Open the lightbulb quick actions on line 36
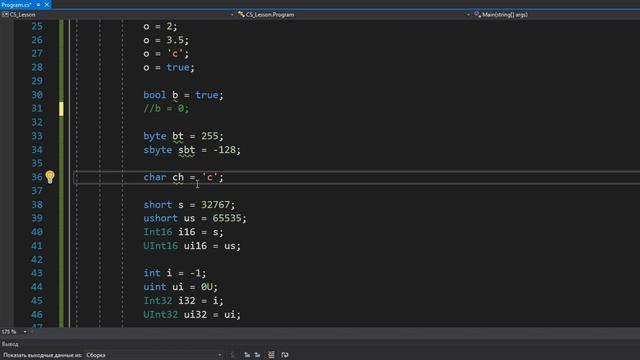This screenshot has height=360, width=640. (50, 177)
